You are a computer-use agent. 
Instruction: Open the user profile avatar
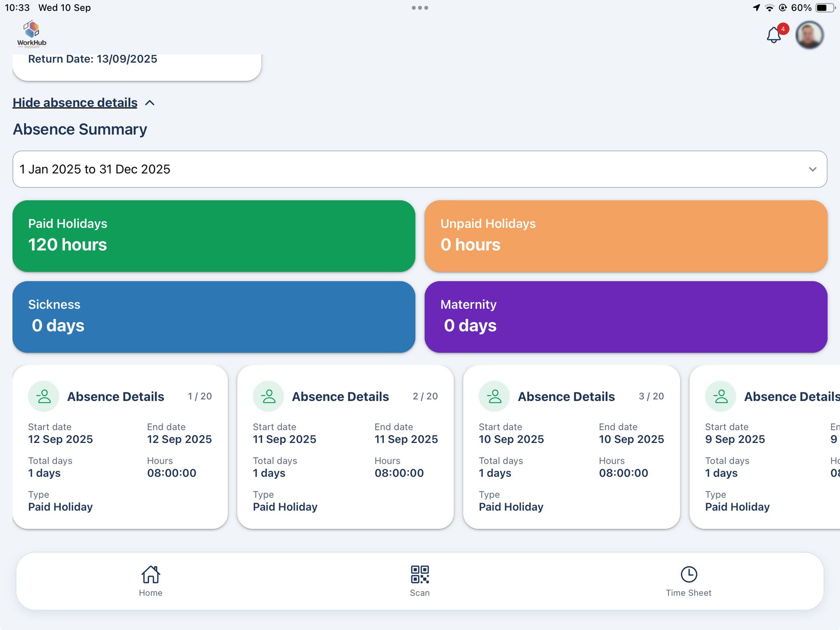click(809, 35)
